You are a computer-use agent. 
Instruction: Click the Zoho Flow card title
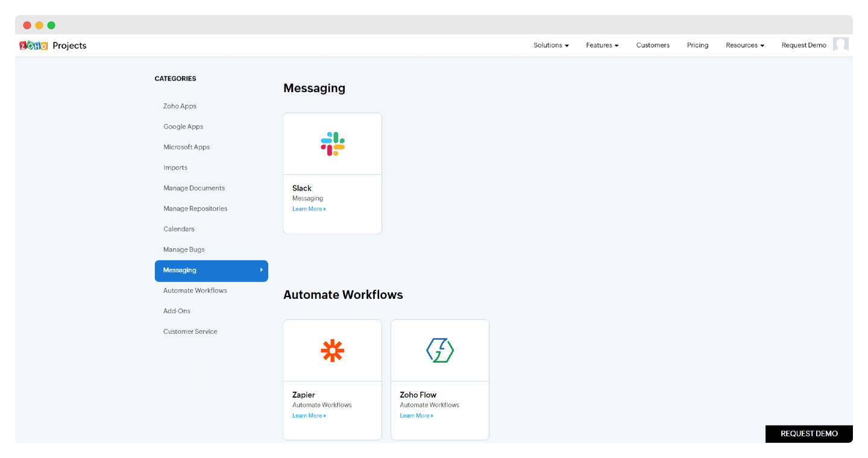pyautogui.click(x=418, y=395)
